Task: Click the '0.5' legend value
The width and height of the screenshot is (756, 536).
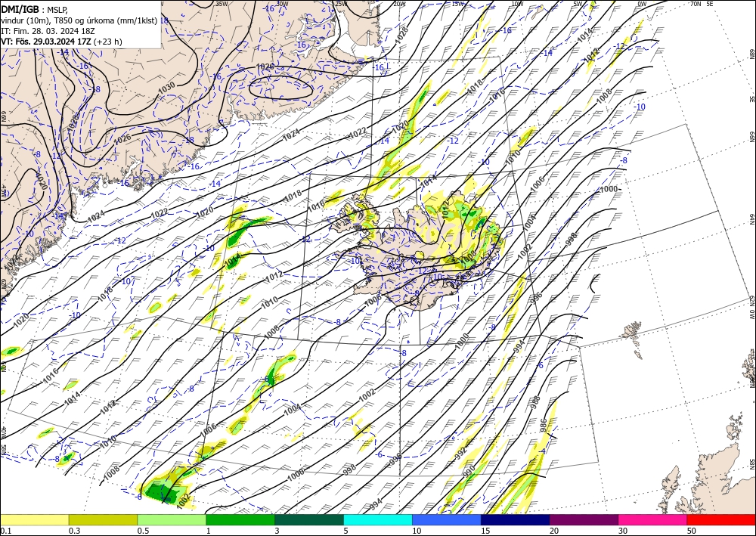Action: (x=143, y=531)
